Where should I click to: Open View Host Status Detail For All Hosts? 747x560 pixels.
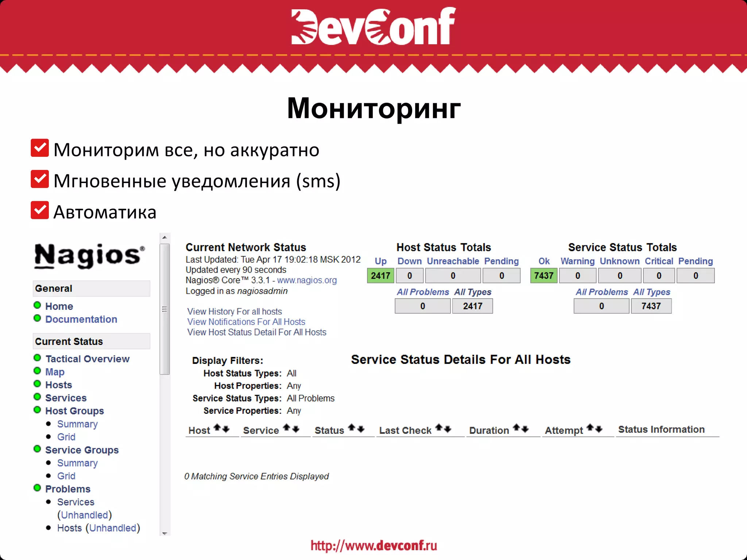[257, 332]
